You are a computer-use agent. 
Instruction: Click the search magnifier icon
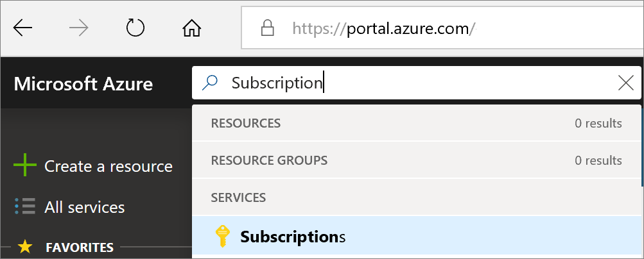click(210, 83)
